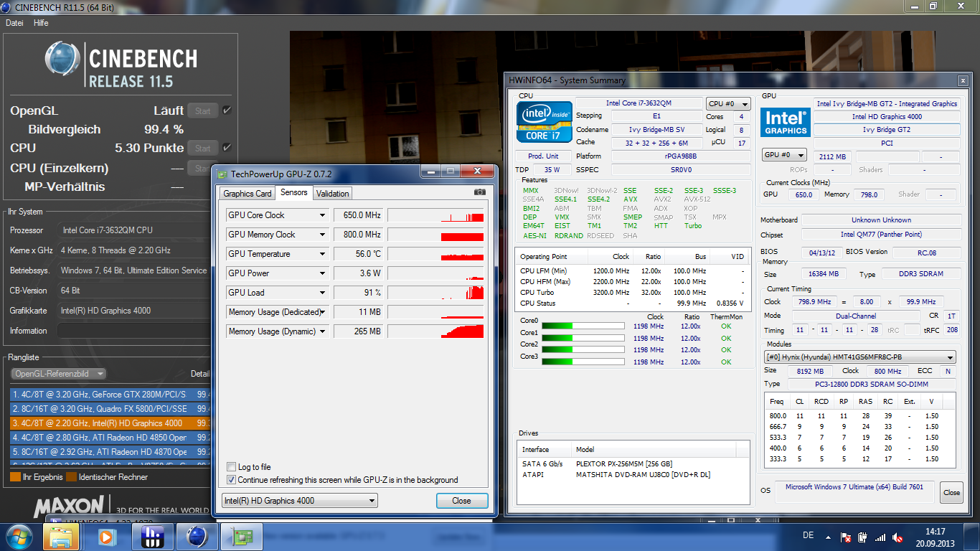Click the GPU Load history graph

[x=435, y=293]
